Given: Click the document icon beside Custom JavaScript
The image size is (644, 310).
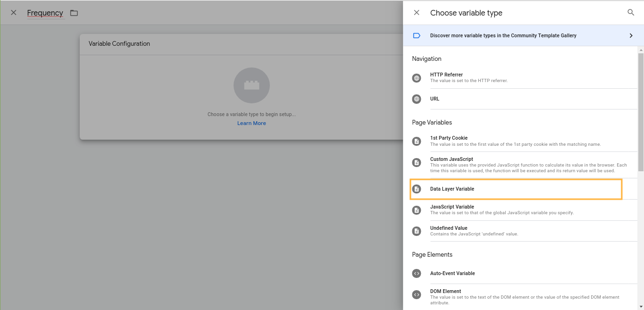Looking at the screenshot, I should click(x=417, y=162).
